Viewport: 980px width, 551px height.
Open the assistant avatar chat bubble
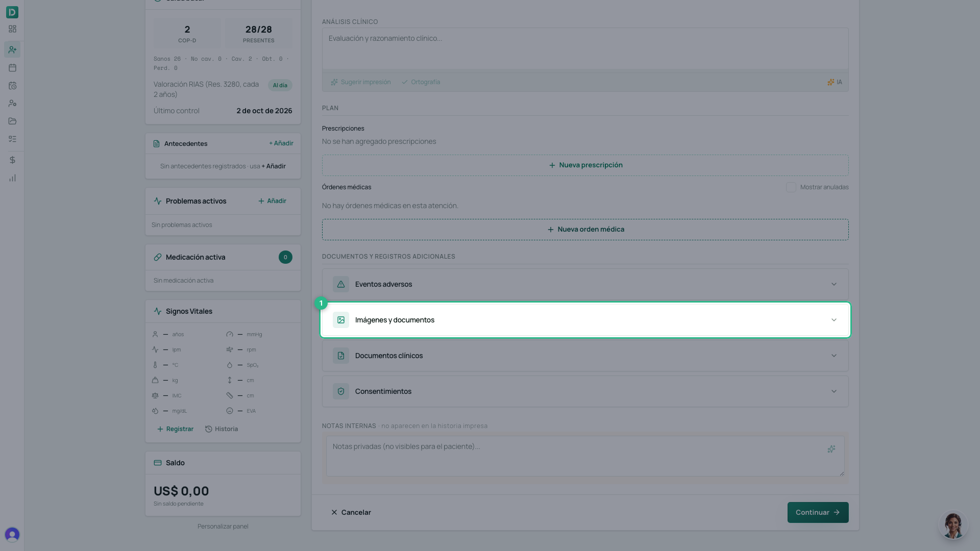coord(953,525)
